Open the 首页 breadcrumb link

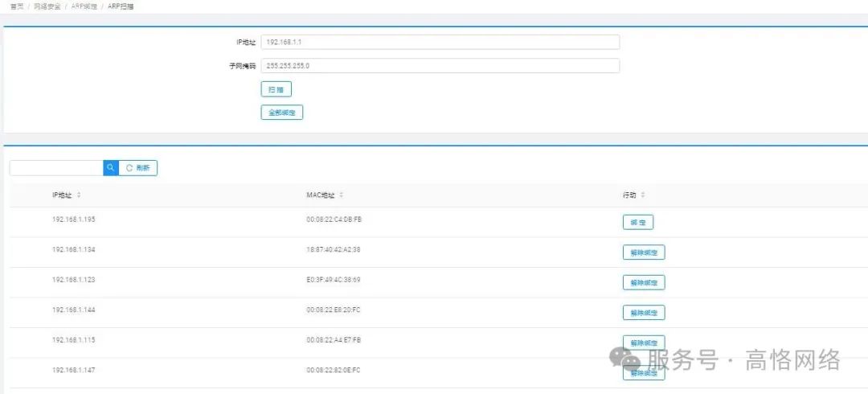pos(17,6)
